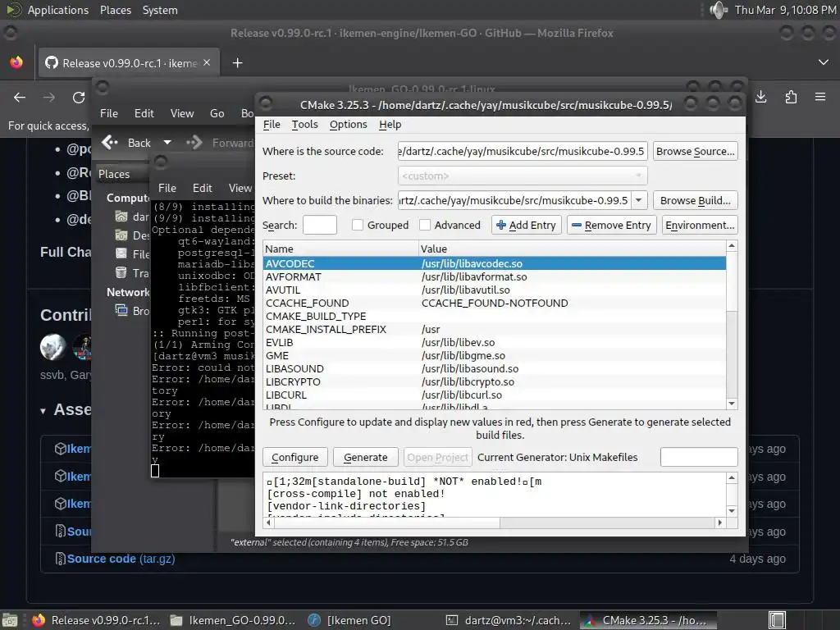840x630 pixels.
Task: Open the terminal File menu
Action: pos(167,188)
